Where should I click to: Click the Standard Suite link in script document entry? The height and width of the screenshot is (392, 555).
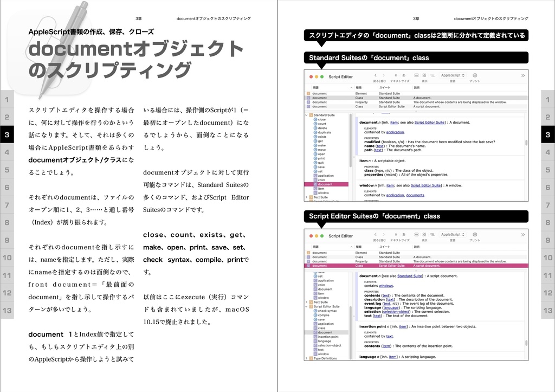pos(410,276)
